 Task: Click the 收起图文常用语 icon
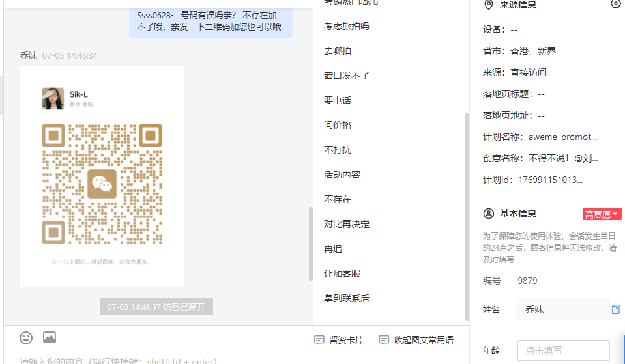point(383,340)
